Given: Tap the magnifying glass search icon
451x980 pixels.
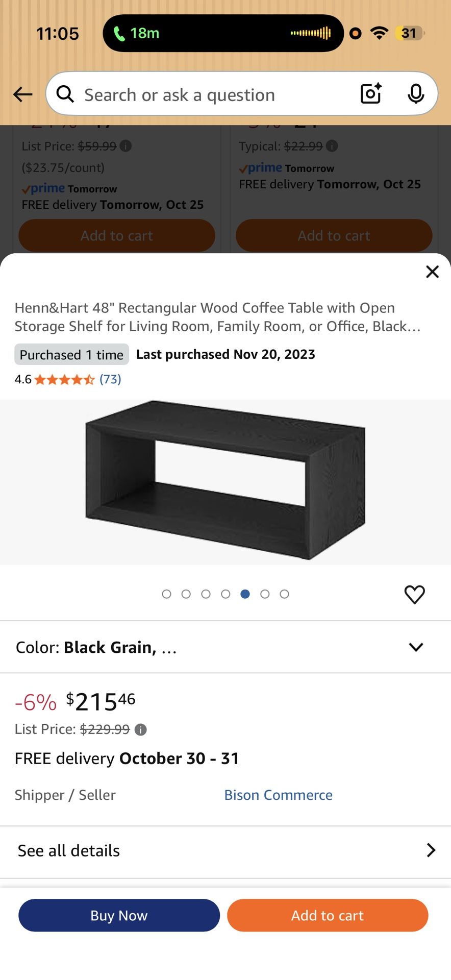Looking at the screenshot, I should coord(65,94).
